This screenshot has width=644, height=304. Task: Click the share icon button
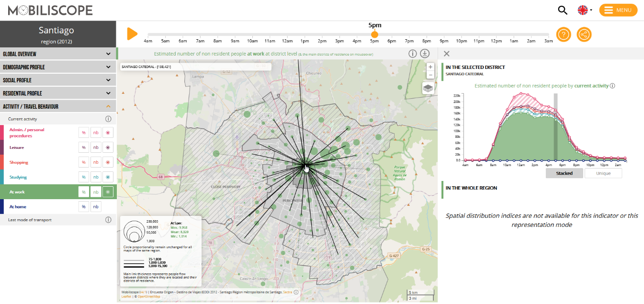point(584,34)
